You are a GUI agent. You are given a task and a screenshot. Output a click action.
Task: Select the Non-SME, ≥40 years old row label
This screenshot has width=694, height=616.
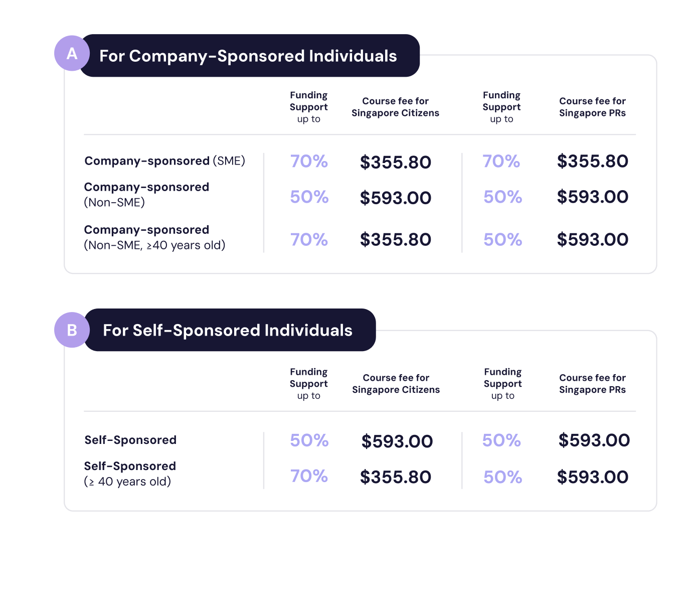pos(154,237)
